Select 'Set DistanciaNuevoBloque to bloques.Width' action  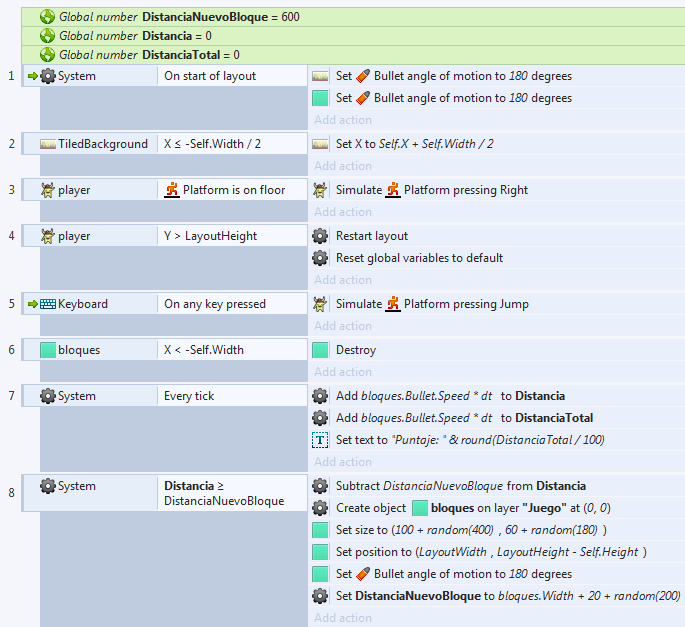tap(508, 596)
